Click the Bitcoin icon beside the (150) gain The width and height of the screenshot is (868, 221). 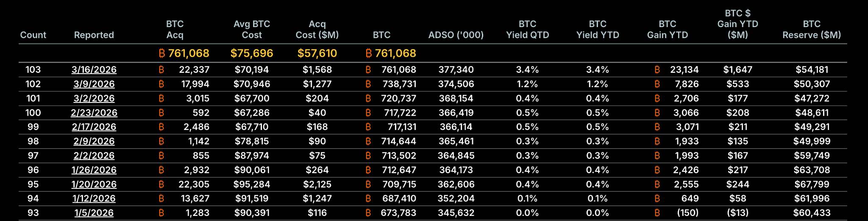(x=657, y=213)
